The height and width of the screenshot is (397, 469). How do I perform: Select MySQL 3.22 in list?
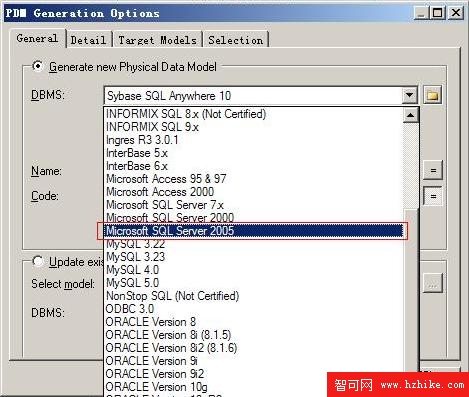(x=253, y=244)
